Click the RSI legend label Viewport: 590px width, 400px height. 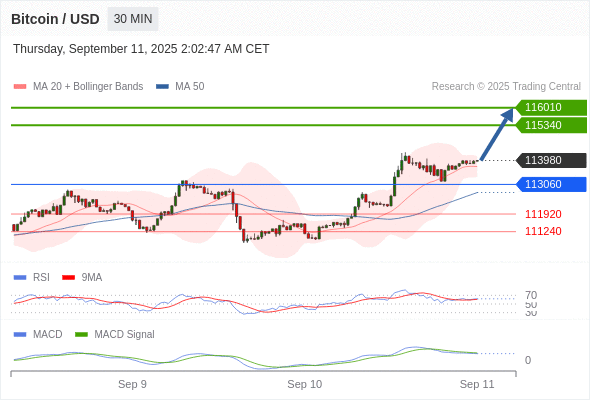[x=41, y=278]
